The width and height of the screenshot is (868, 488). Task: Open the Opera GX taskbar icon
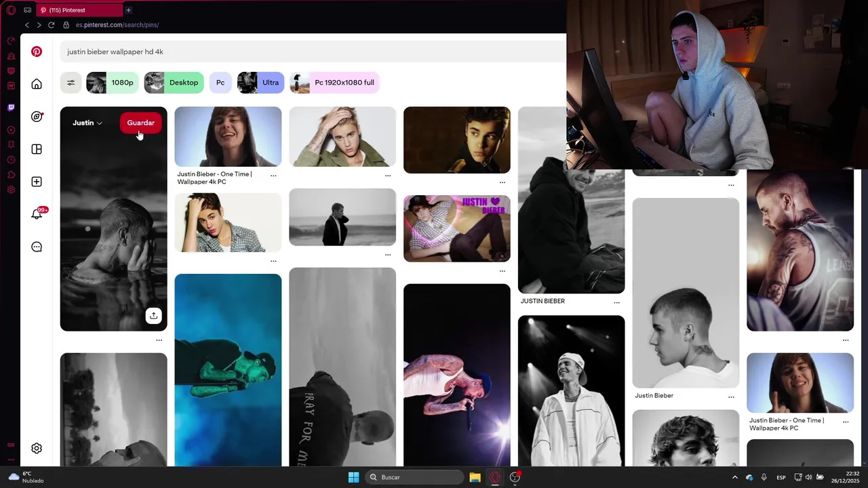click(495, 477)
